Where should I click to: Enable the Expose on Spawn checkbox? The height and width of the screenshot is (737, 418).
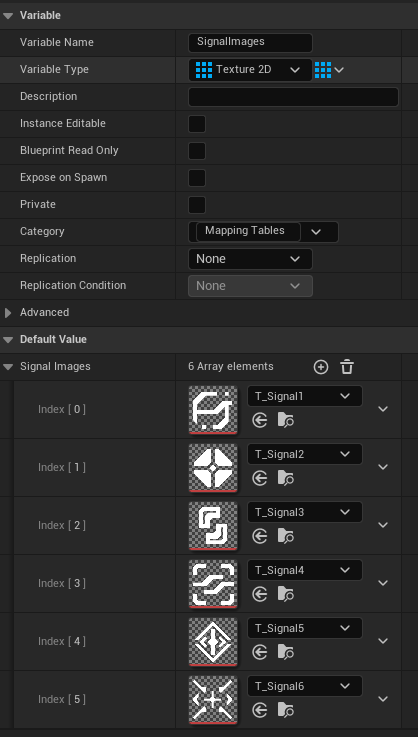[x=197, y=178]
